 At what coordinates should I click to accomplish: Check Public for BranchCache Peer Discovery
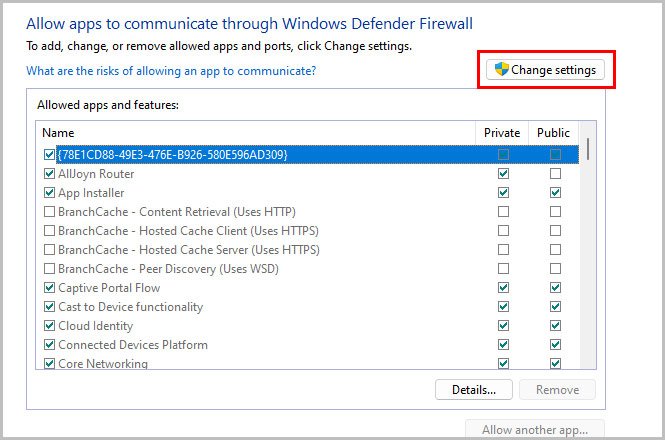pyautogui.click(x=555, y=269)
